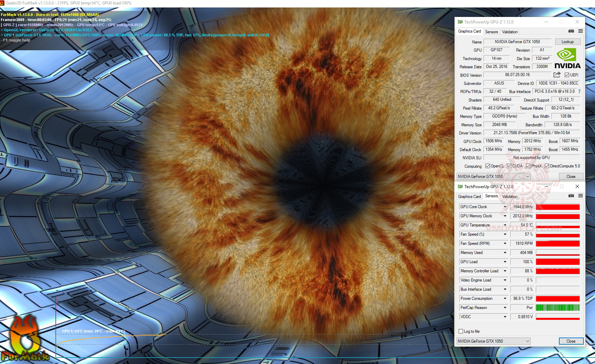Click the FurMark icon in the title bar
The width and height of the screenshot is (595, 364).
[x=2, y=3]
